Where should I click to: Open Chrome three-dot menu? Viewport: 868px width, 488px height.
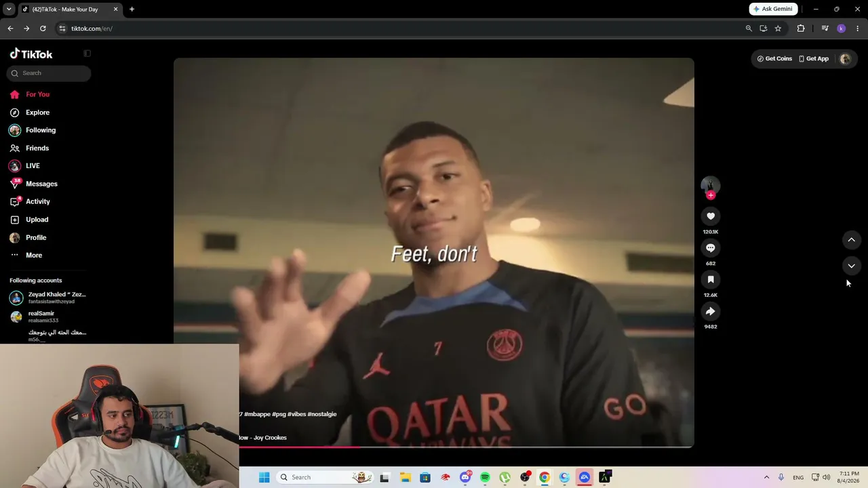pyautogui.click(x=858, y=28)
